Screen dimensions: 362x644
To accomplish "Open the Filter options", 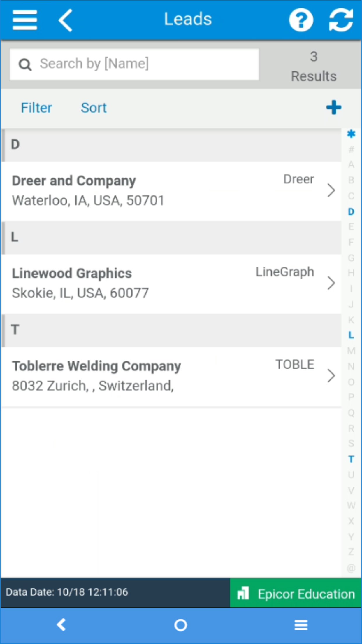I will pyautogui.click(x=36, y=108).
